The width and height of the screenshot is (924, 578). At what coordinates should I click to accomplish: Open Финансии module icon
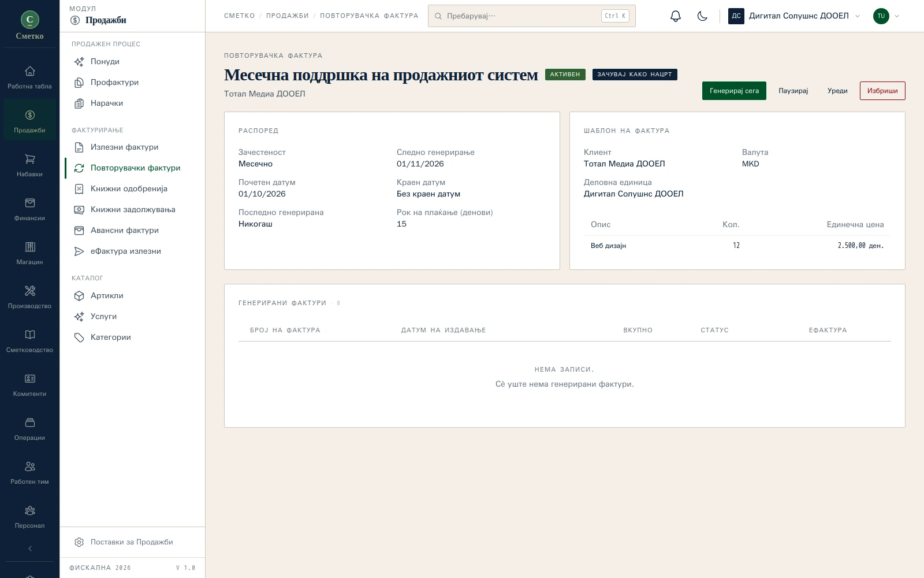coord(29,209)
